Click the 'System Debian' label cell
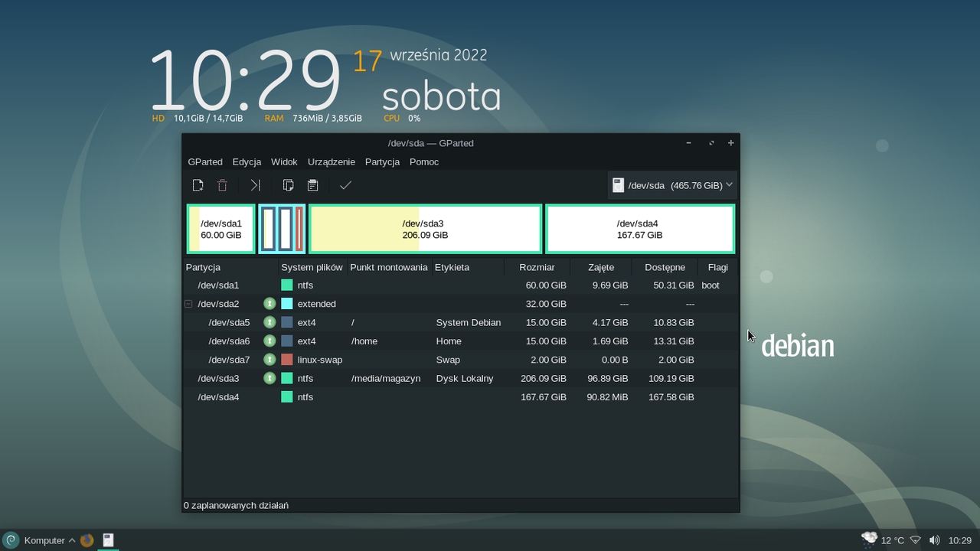 tap(469, 322)
